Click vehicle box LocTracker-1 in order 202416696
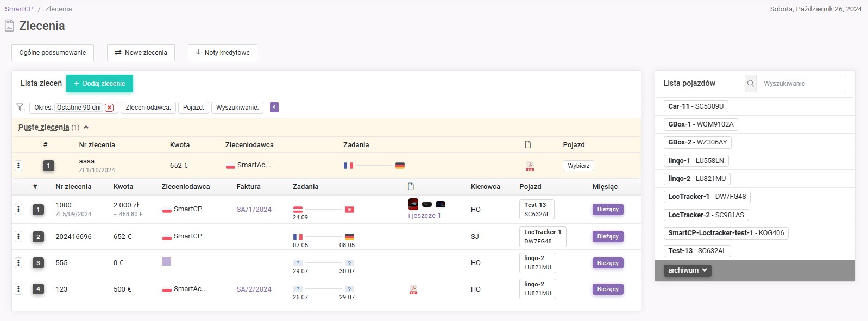This screenshot has height=321, width=868. (543, 236)
